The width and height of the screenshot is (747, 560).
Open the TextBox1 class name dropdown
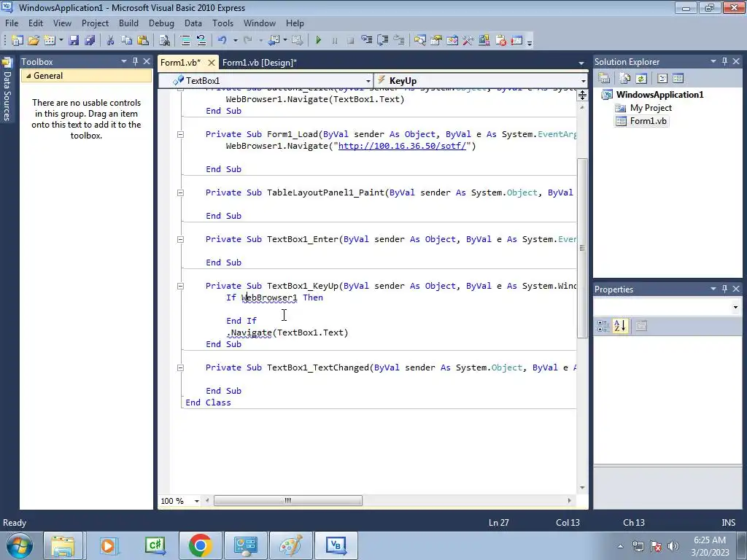pyautogui.click(x=368, y=81)
